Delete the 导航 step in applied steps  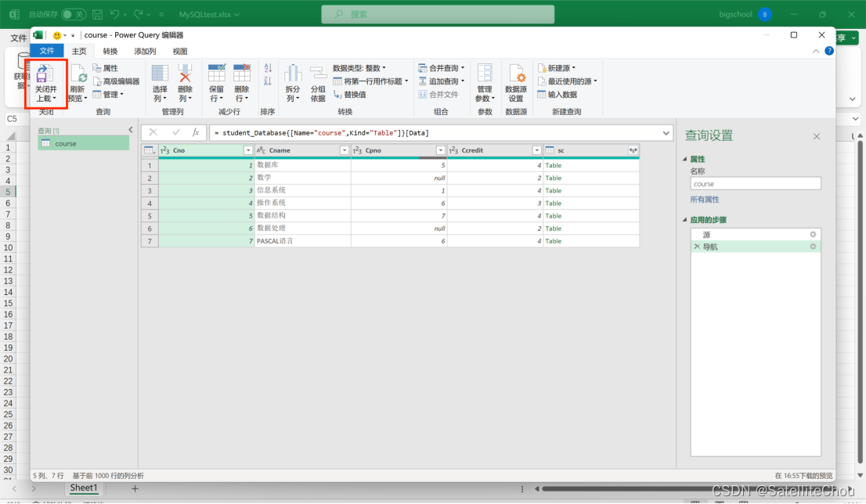[697, 247]
